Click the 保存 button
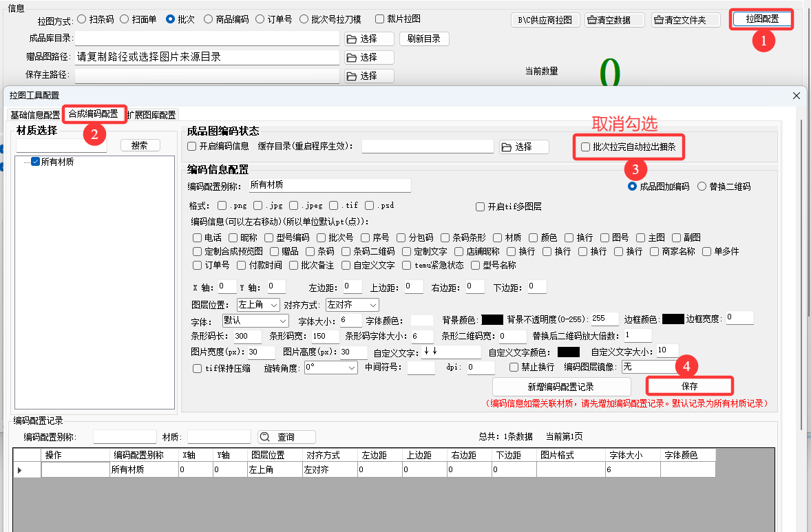The image size is (811, 532). tap(689, 386)
